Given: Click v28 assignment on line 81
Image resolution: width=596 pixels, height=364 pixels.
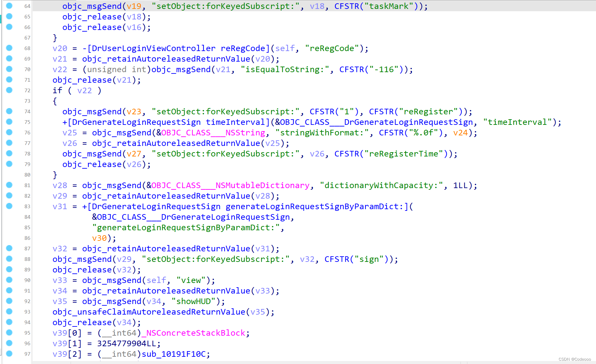Looking at the screenshot, I should pos(60,185).
